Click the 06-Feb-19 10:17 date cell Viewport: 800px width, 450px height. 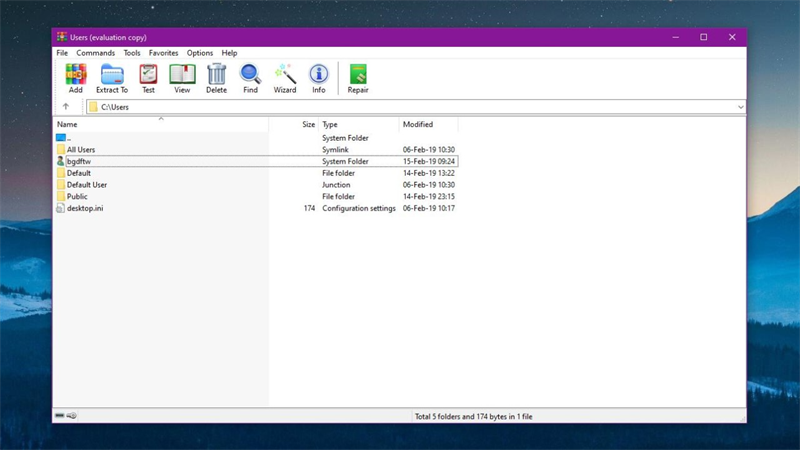pyautogui.click(x=429, y=208)
